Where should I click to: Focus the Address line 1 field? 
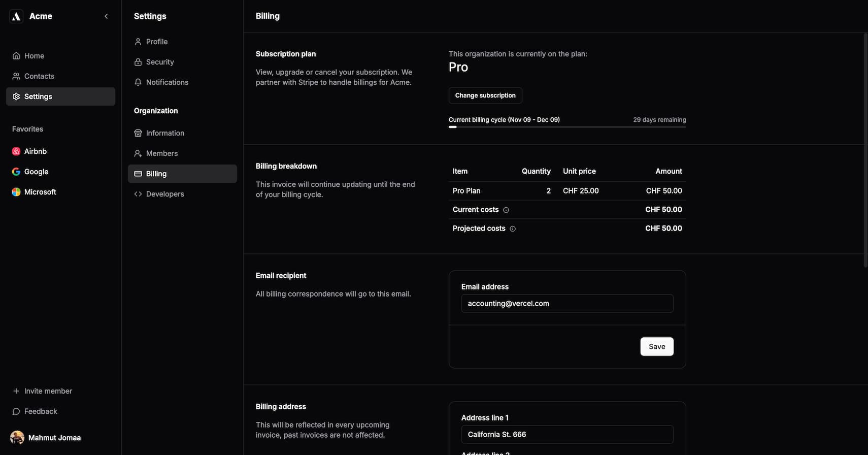(567, 435)
